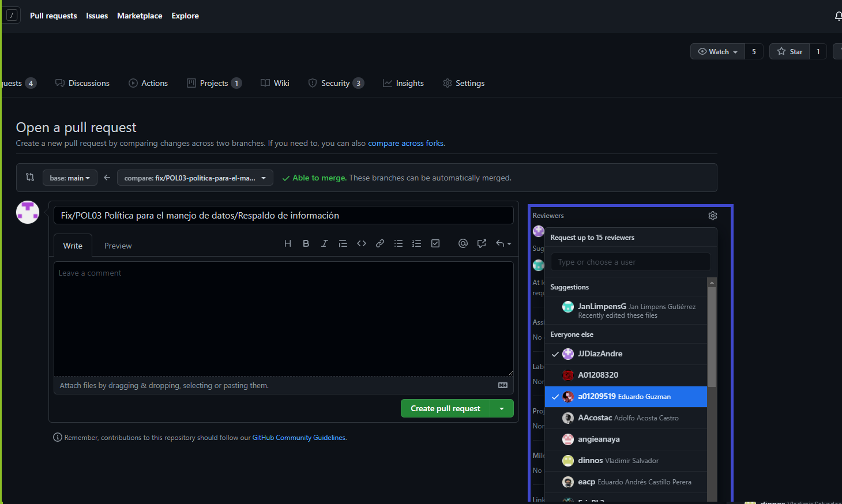Insert a bulleted list
The height and width of the screenshot is (504, 842).
tap(399, 243)
